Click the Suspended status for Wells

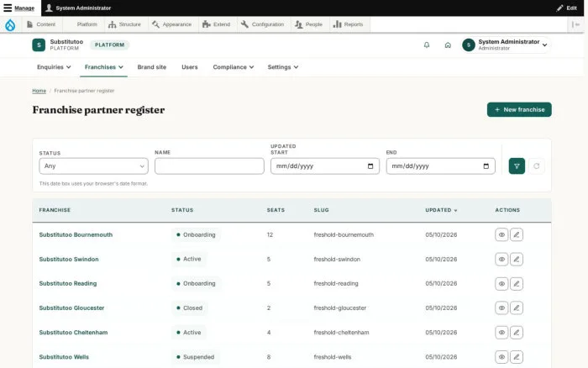click(x=196, y=357)
